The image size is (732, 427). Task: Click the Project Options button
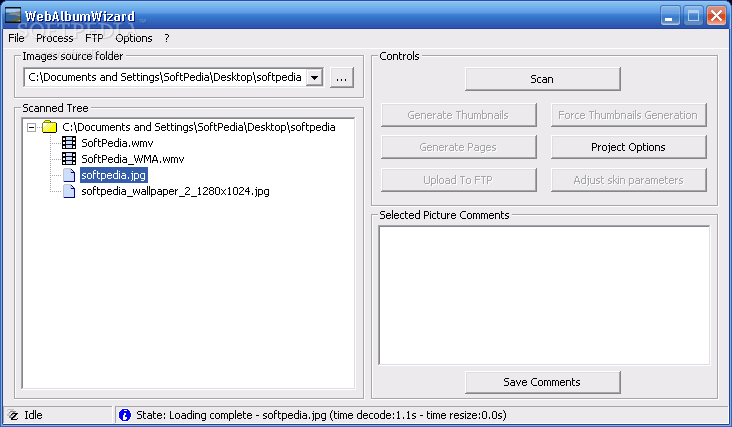point(628,147)
